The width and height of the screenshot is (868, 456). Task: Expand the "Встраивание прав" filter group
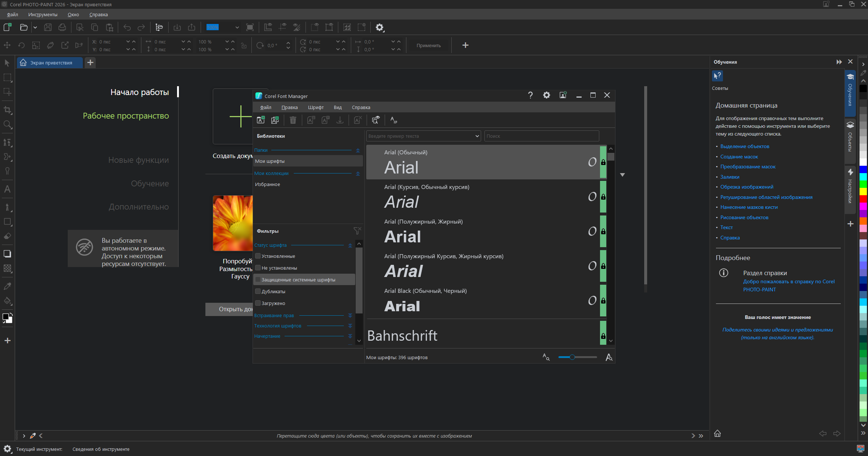click(350, 316)
